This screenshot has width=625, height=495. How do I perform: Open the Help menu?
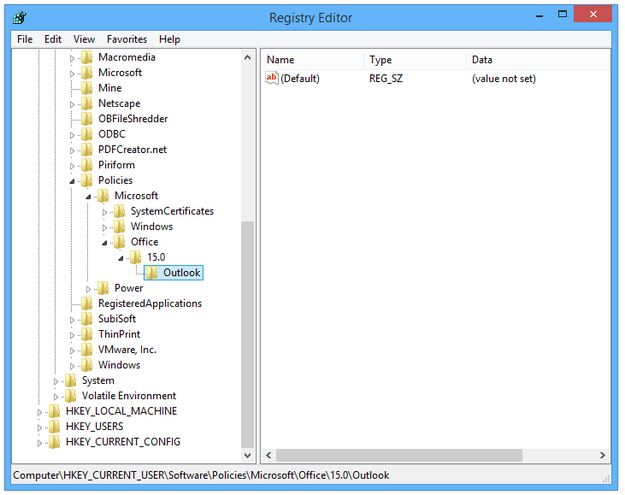coord(169,39)
